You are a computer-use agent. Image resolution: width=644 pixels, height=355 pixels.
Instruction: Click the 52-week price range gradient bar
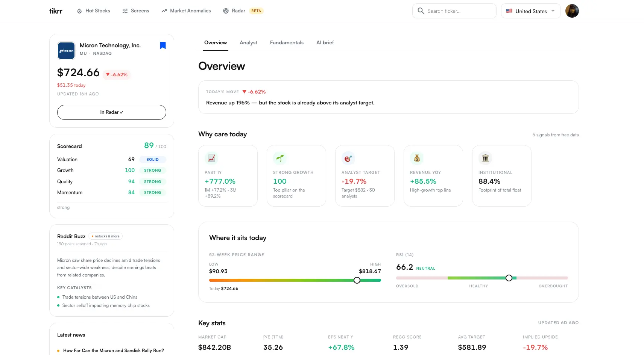[x=295, y=280]
